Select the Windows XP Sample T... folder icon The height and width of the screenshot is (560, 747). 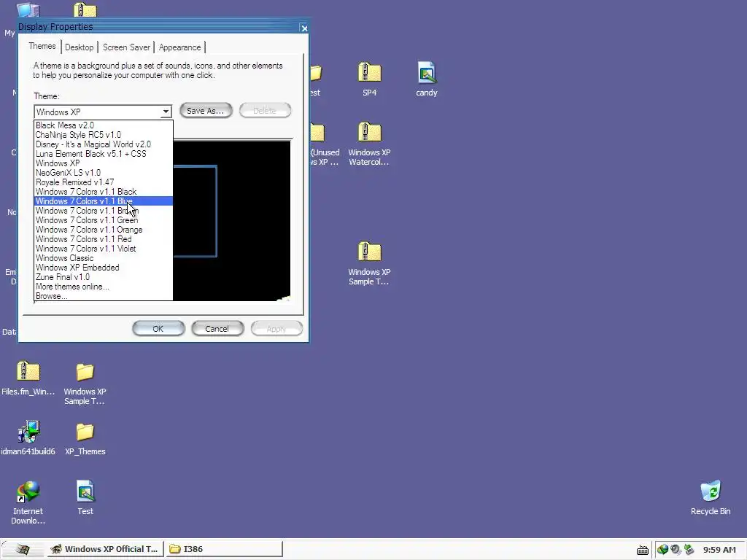tap(85, 372)
